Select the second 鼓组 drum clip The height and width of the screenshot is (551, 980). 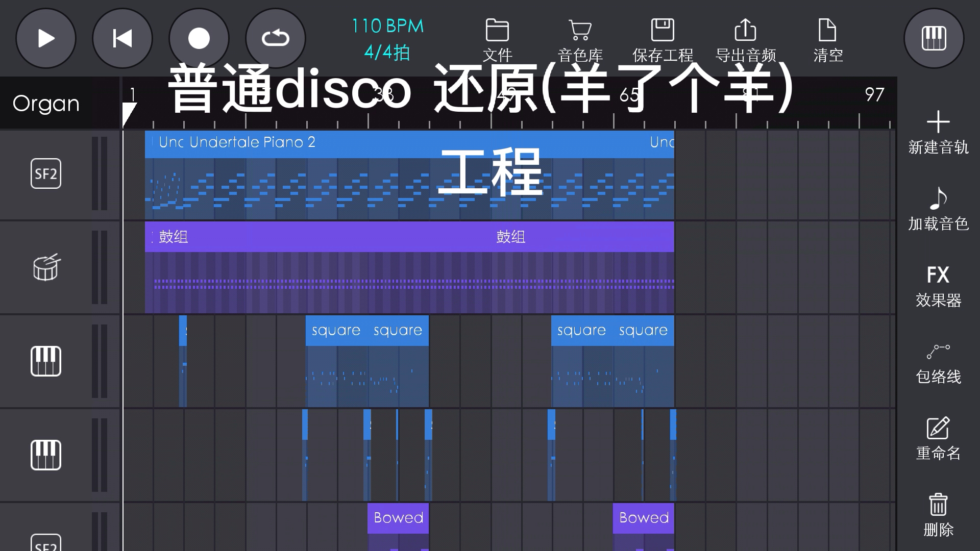pos(583,267)
